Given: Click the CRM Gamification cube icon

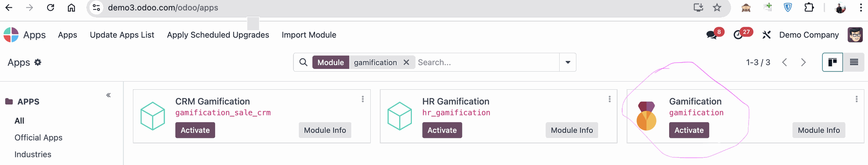Looking at the screenshot, I should 153,116.
